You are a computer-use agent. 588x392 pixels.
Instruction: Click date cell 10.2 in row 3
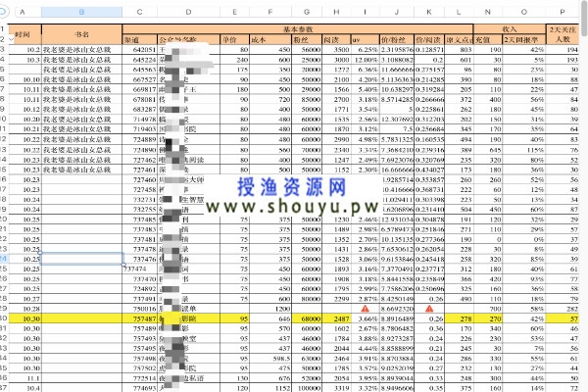click(25, 50)
